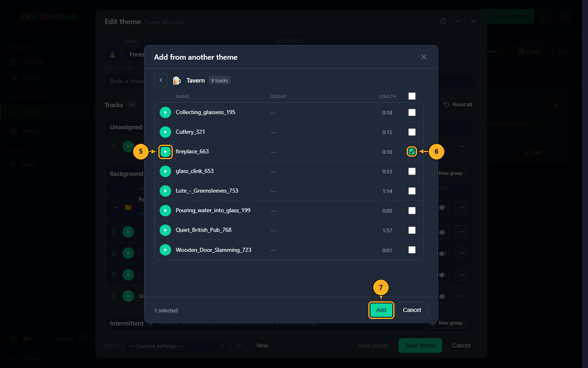588x368 pixels.
Task: Play the fireplace_663 track preview
Action: pyautogui.click(x=165, y=152)
